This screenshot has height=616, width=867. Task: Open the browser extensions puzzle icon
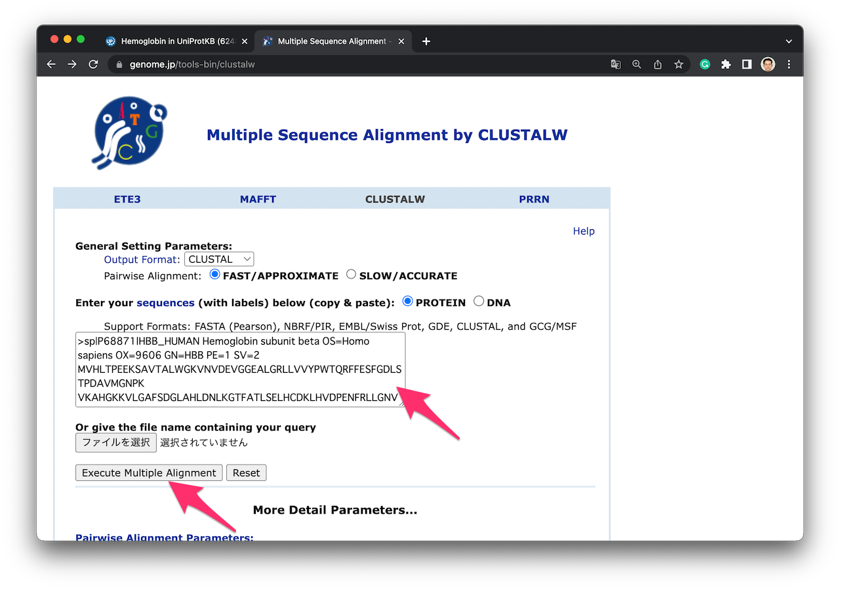(x=725, y=64)
